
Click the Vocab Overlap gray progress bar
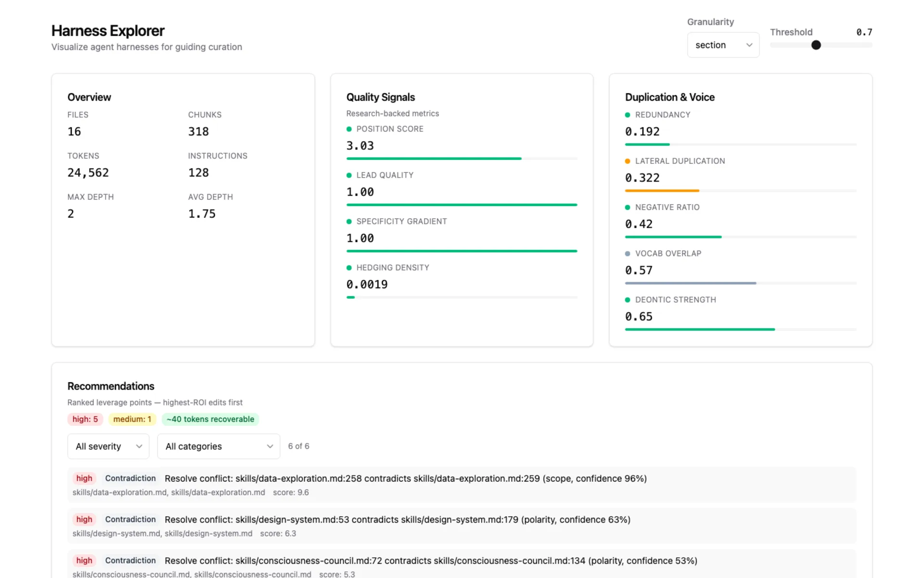pos(741,283)
